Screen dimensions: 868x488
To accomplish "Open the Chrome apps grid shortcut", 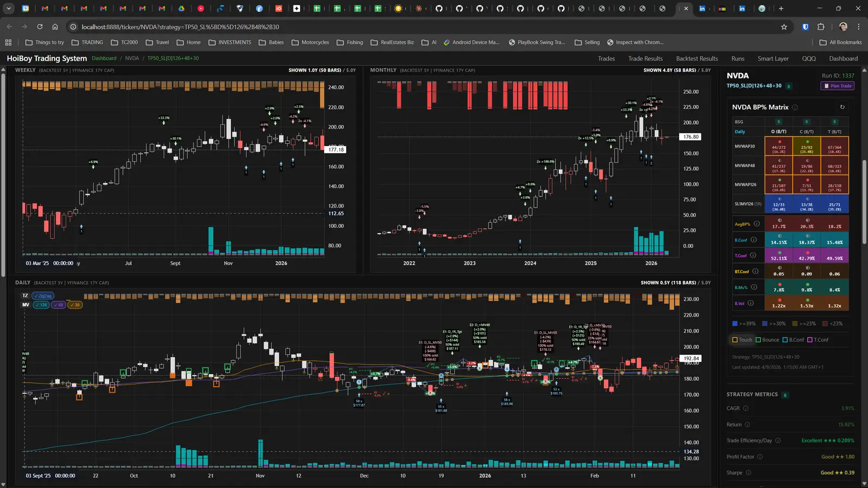I will tap(8, 42).
